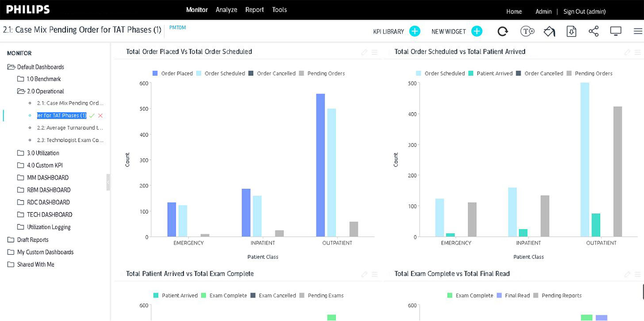This screenshot has height=321, width=644.
Task: Open the add text annotation tool
Action: tap(527, 31)
